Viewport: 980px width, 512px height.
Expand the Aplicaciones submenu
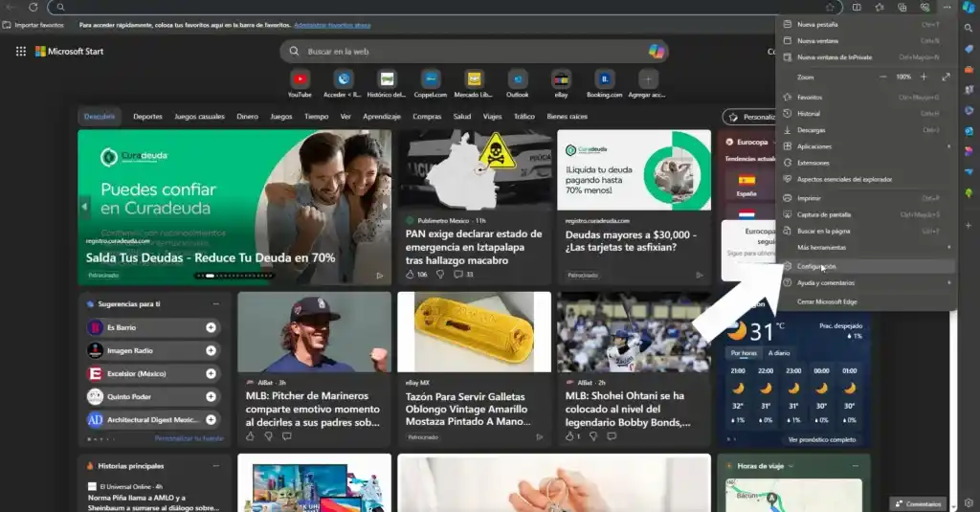click(x=948, y=146)
